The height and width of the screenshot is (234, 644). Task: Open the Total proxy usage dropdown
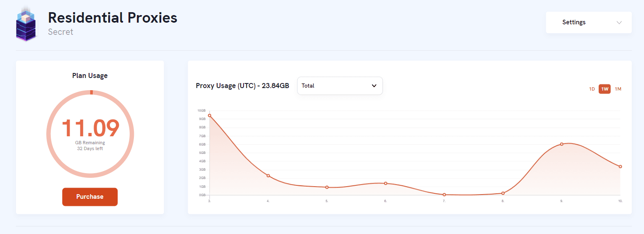pyautogui.click(x=340, y=86)
